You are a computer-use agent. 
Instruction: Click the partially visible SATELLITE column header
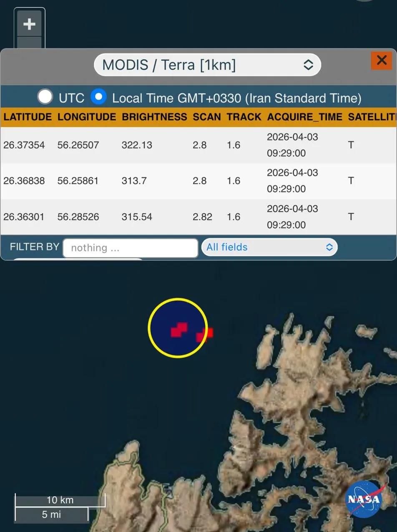tap(371, 117)
